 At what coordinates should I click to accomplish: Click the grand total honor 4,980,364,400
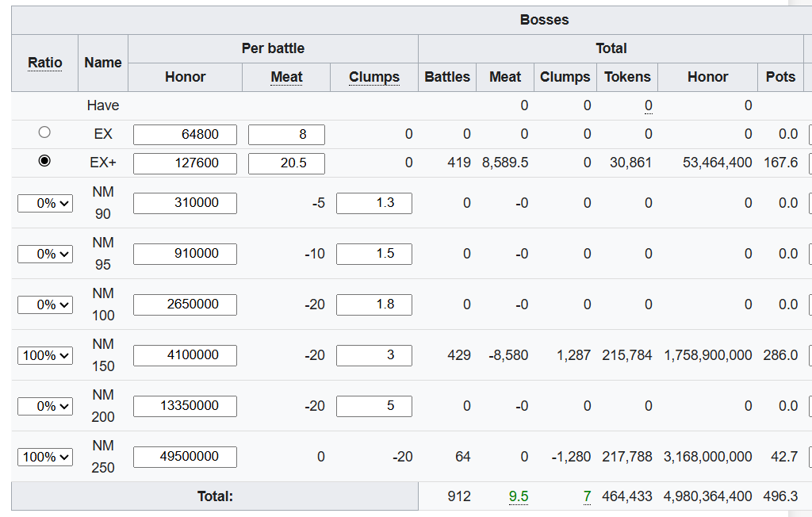pos(707,496)
